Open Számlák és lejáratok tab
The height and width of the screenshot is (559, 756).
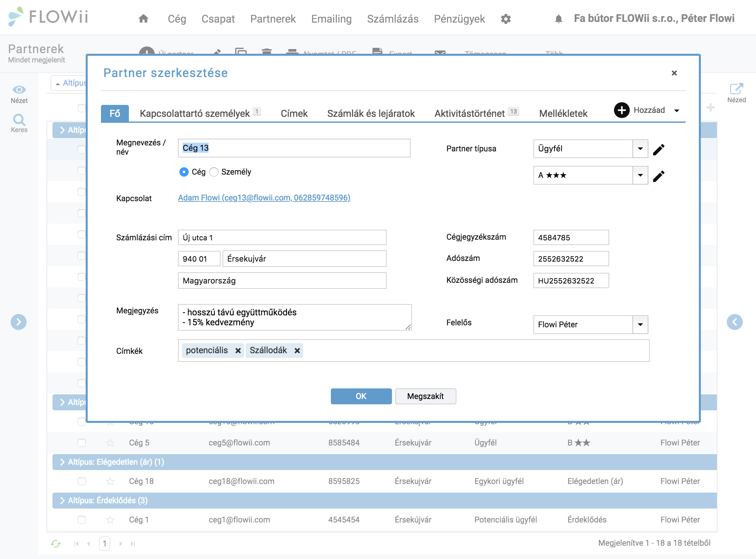click(x=371, y=113)
